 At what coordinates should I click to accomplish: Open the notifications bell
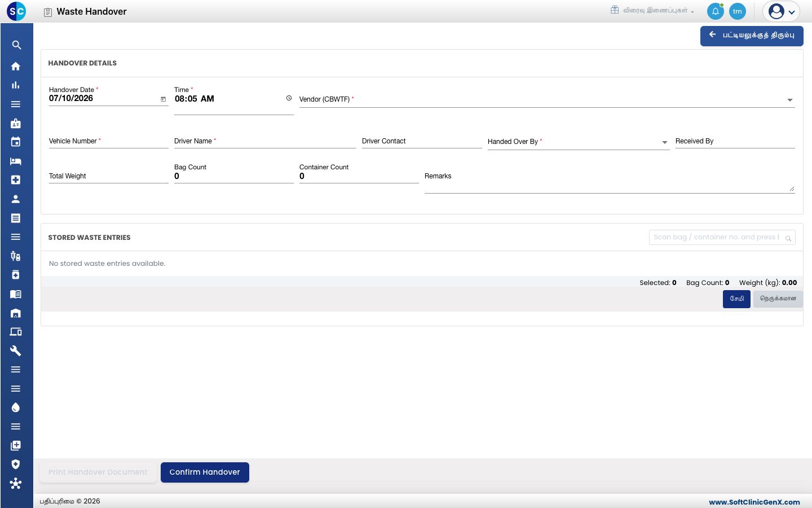click(716, 11)
